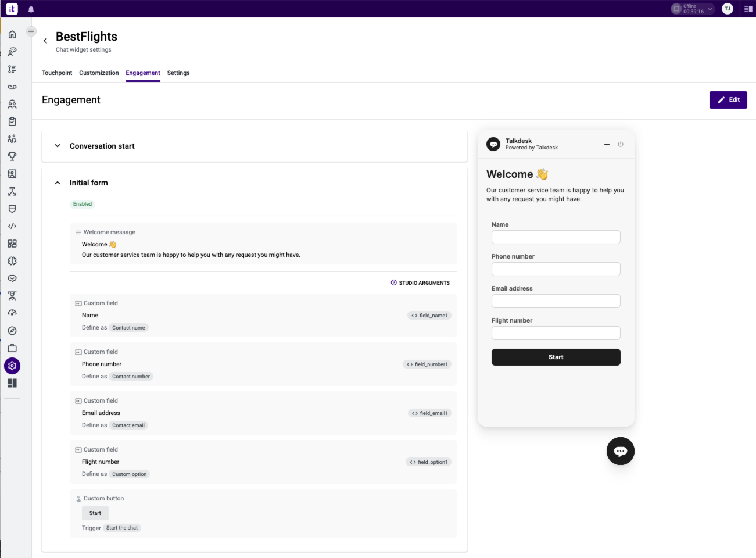
Task: Open the notifications bell
Action: pos(31,9)
